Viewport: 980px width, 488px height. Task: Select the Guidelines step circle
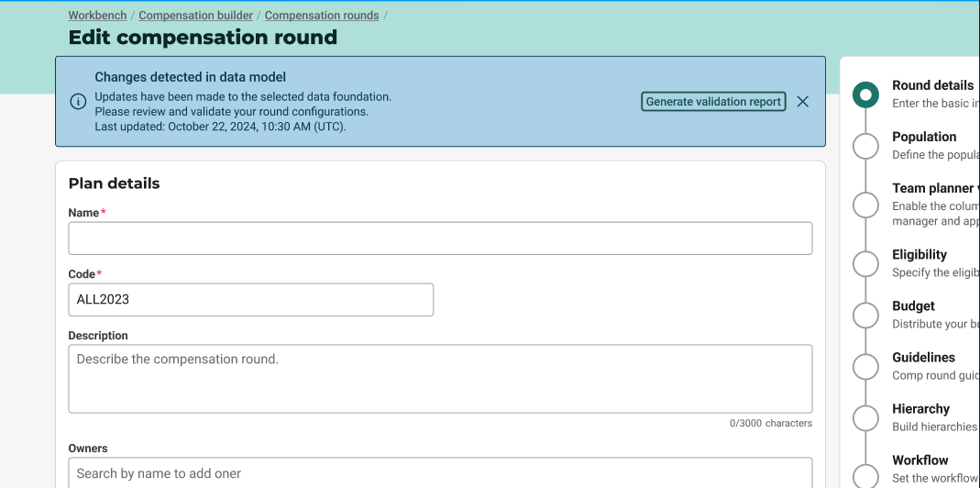865,366
